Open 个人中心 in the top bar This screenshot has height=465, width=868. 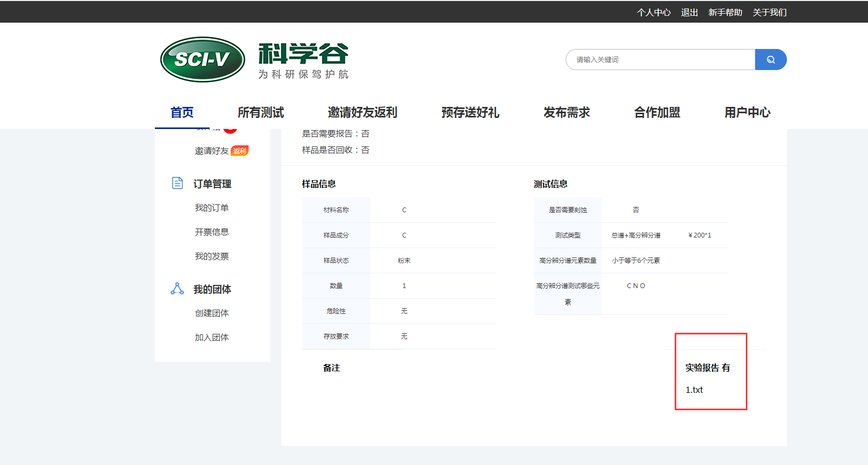(x=653, y=12)
